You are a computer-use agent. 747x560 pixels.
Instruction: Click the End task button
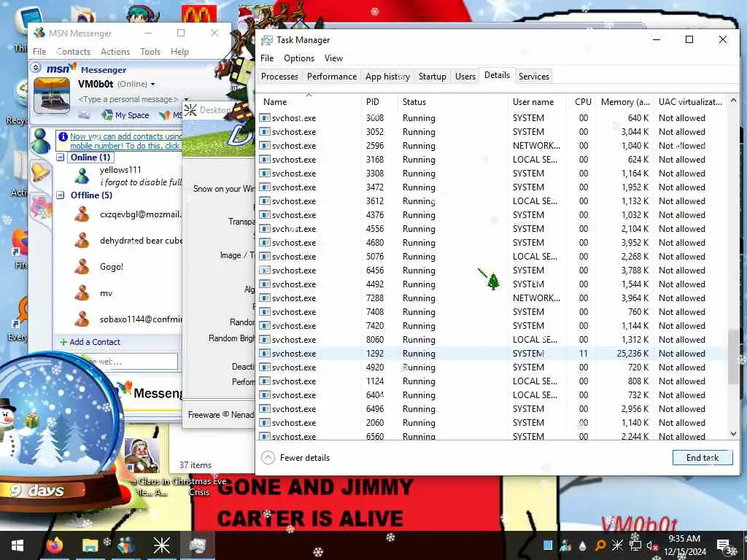coord(703,458)
